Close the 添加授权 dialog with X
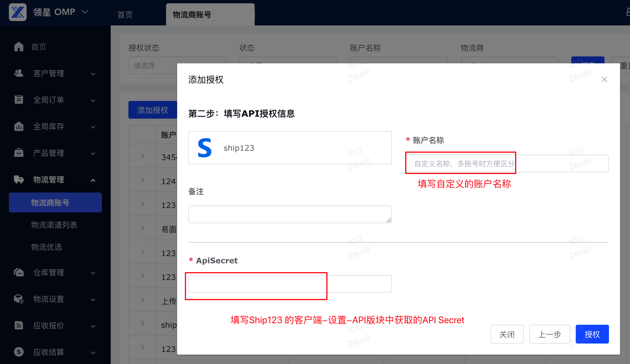The image size is (630, 364). (605, 80)
